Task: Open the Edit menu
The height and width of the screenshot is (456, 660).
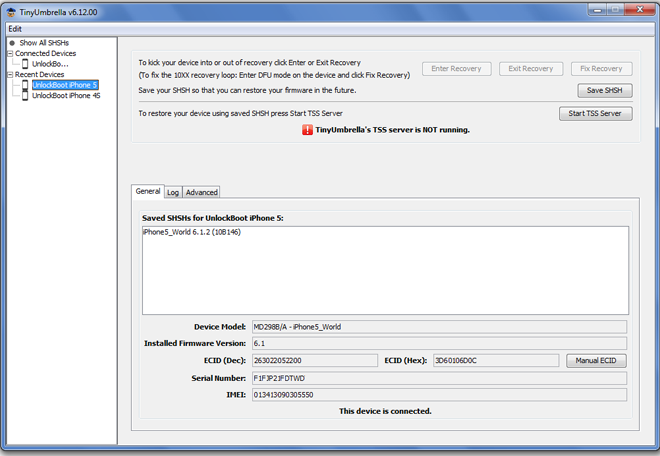Action: point(15,29)
